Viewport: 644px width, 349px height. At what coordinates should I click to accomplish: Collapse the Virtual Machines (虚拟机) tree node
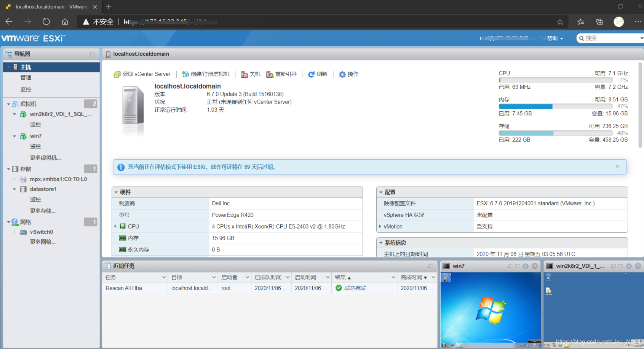[x=8, y=104]
